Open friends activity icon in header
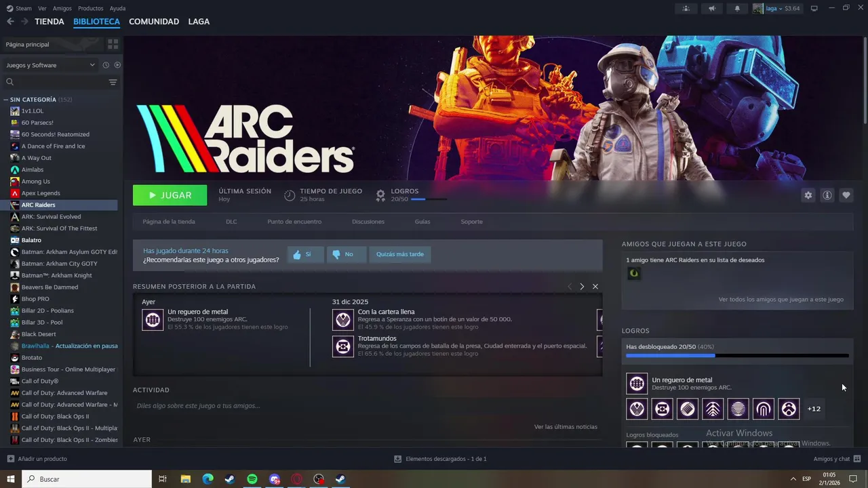This screenshot has height=488, width=868. click(686, 8)
